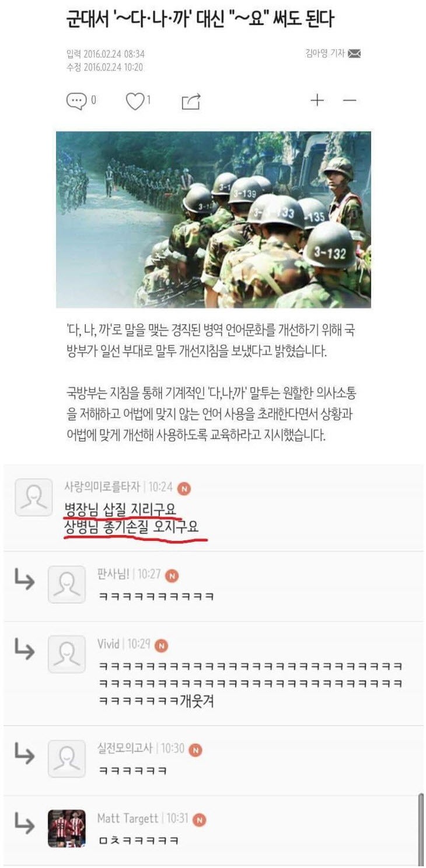Viewport: 426px width, 868px height.
Task: Decrease font size with minus icon
Action: 350,100
